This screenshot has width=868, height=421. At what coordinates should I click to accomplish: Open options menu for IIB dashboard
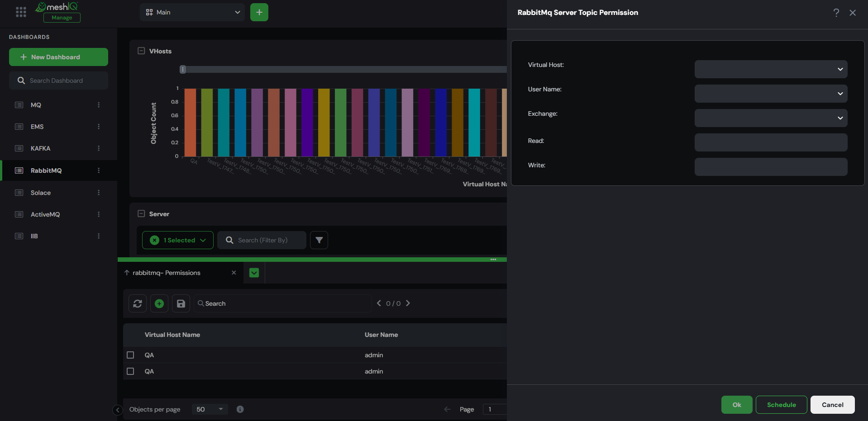[99, 236]
